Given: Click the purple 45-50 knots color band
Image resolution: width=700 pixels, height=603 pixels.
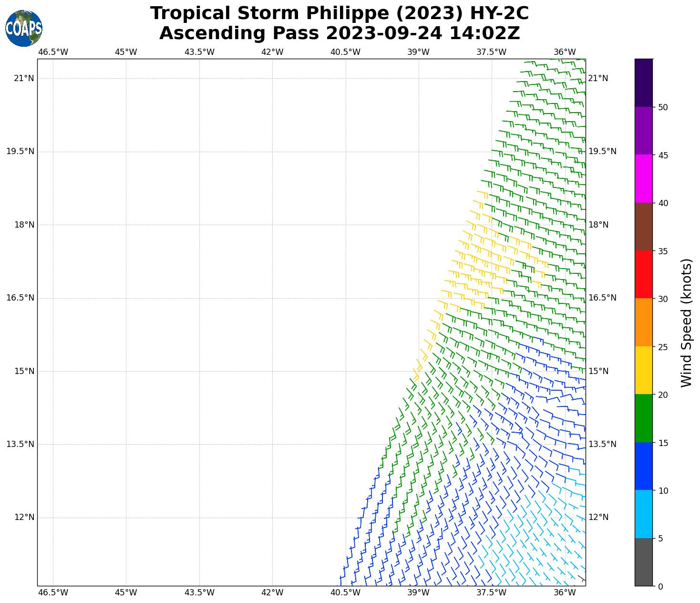Looking at the screenshot, I should [x=643, y=131].
